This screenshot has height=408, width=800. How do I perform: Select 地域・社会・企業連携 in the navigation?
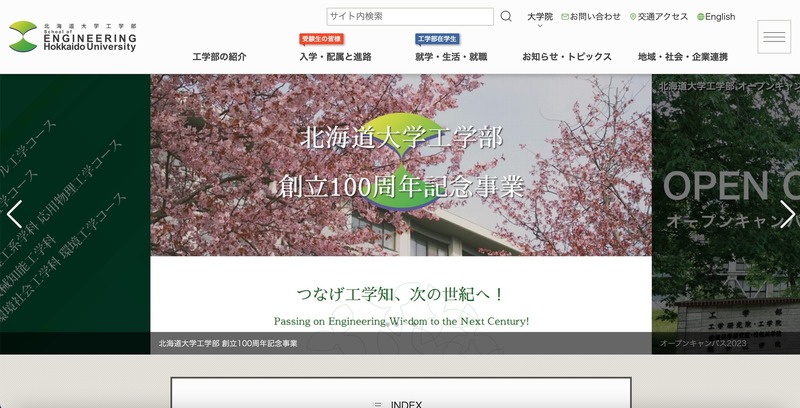[683, 57]
